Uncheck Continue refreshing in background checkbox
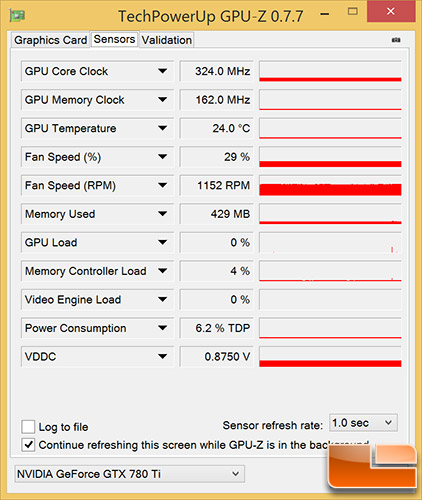Image resolution: width=422 pixels, height=500 pixels. tap(28, 445)
